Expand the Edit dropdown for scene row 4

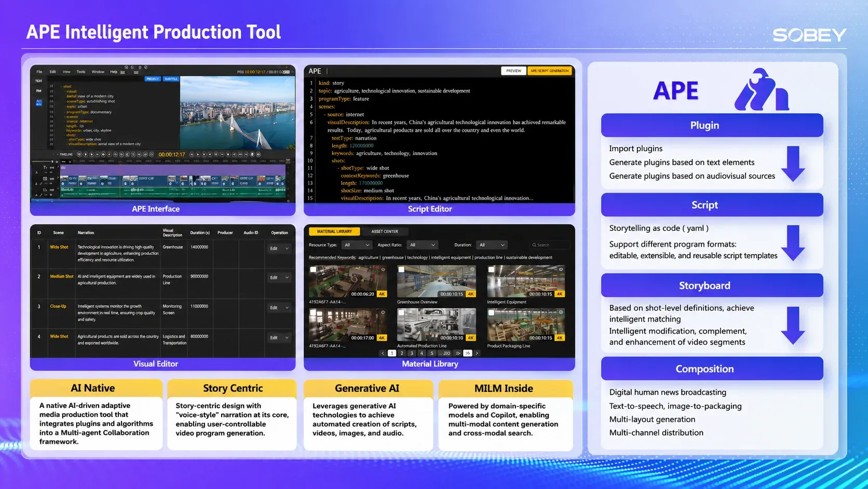tap(279, 338)
